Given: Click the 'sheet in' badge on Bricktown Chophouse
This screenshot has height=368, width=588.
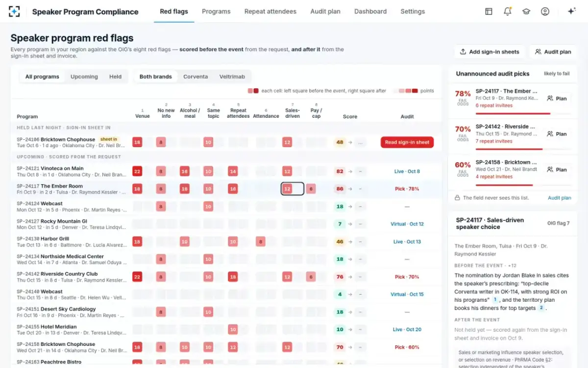Looking at the screenshot, I should pos(109,139).
